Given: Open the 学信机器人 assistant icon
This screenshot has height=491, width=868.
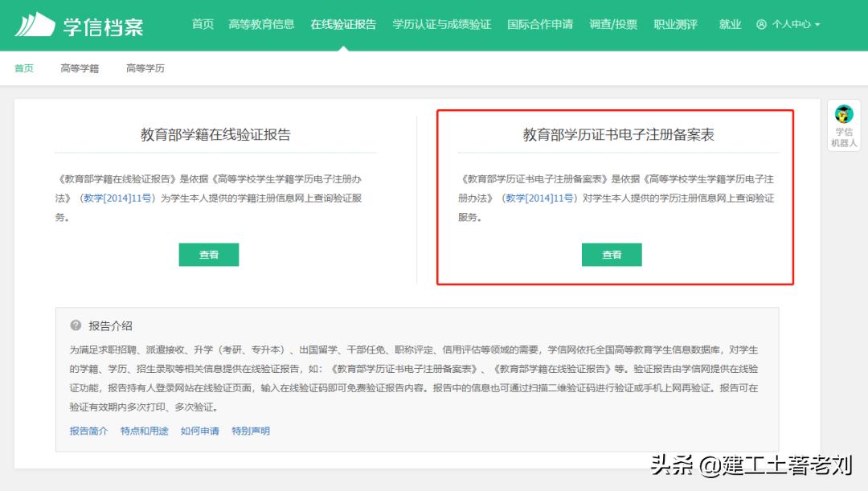Looking at the screenshot, I should [843, 115].
